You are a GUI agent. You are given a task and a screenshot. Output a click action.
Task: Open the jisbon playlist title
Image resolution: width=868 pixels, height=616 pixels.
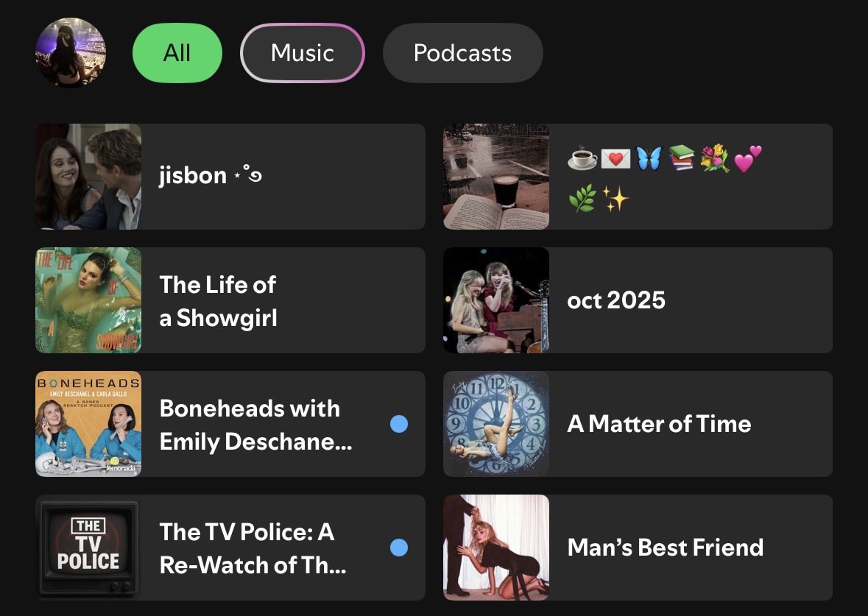[x=210, y=176]
